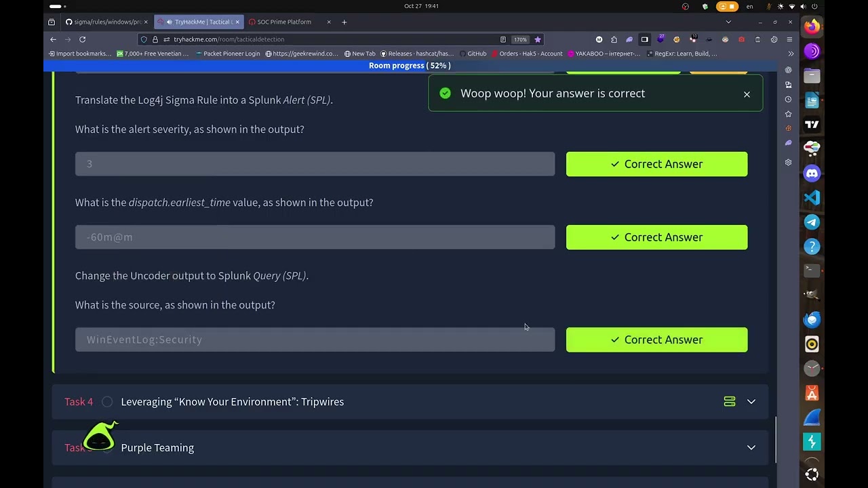Image resolution: width=868 pixels, height=488 pixels.
Task: Open Wireshark from the dock
Action: tap(812, 418)
